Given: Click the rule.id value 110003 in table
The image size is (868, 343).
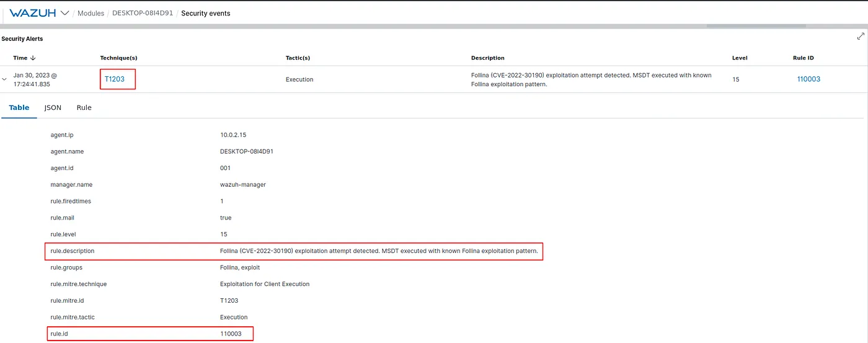Looking at the screenshot, I should pos(231,334).
